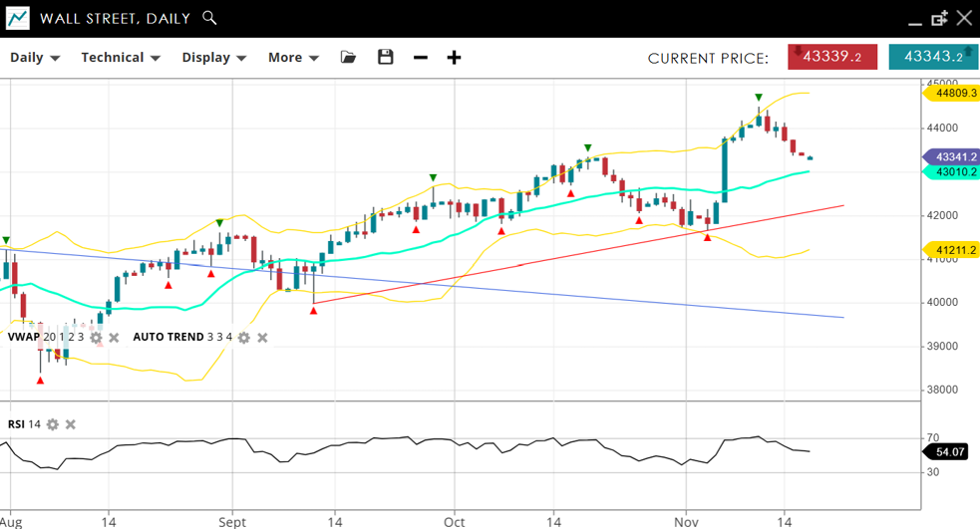Screen dimensions: 980x529
Task: Open saved chart with folder icon
Action: coord(348,58)
